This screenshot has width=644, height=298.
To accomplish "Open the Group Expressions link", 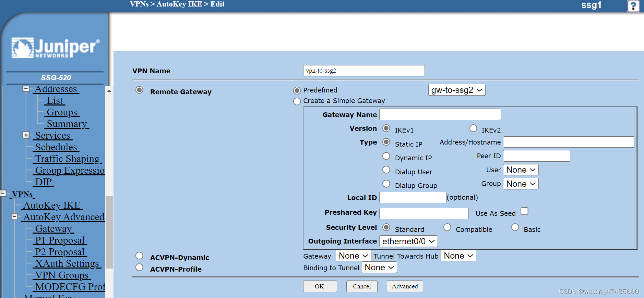I will [x=69, y=171].
